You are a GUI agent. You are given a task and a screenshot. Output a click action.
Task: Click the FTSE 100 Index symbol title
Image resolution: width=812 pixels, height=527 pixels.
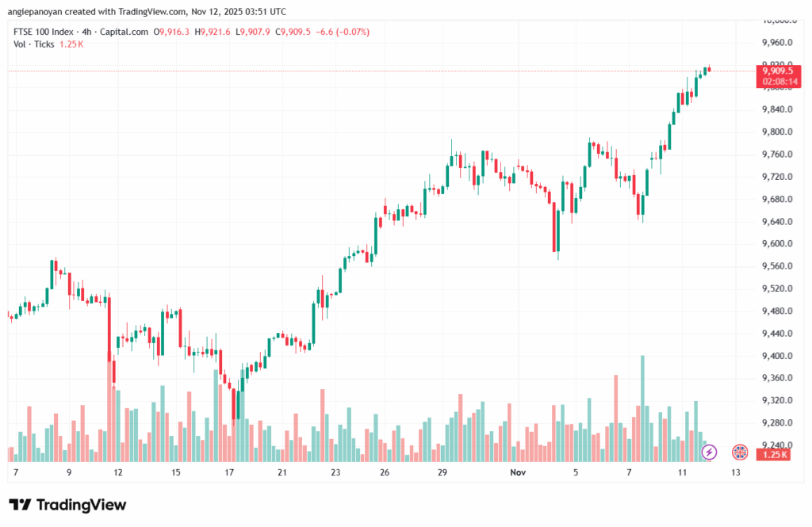click(x=44, y=32)
